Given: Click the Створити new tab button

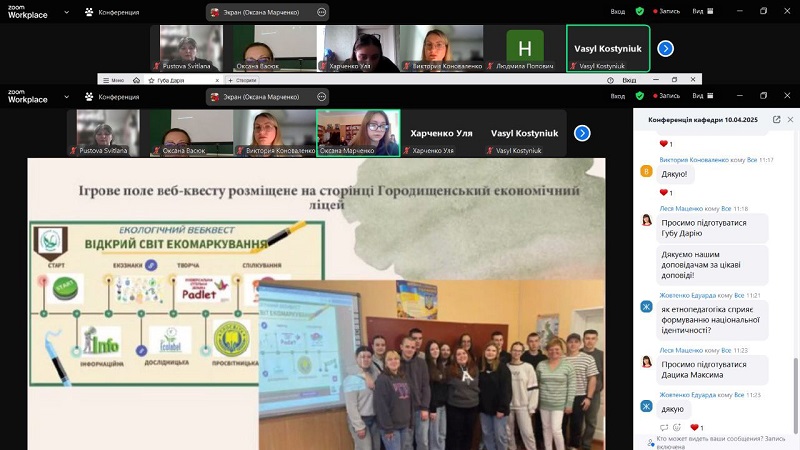Looking at the screenshot, I should [x=242, y=80].
